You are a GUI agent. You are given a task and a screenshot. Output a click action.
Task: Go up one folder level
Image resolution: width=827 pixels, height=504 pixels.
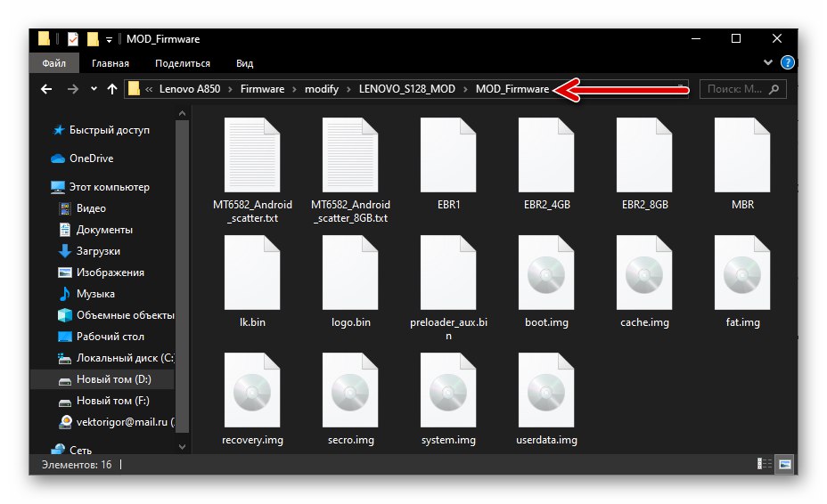tap(111, 89)
